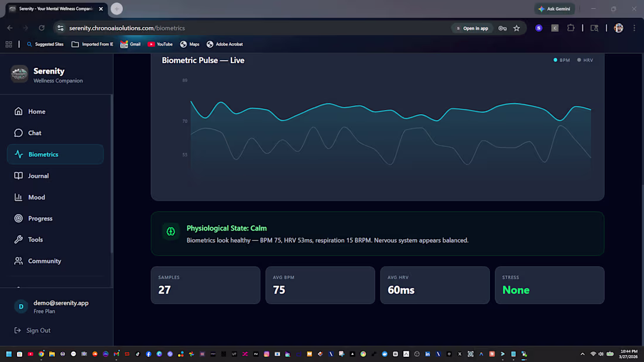This screenshot has width=644, height=362.
Task: Click the Wi-Fi network tray icon
Action: coord(593,354)
